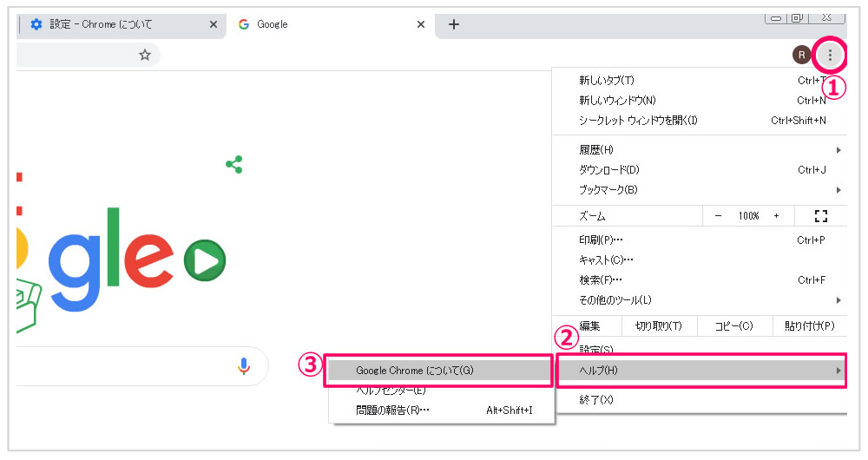The image size is (868, 460).
Task: Expand the ヘルプ(H) submenu
Action: click(x=701, y=371)
